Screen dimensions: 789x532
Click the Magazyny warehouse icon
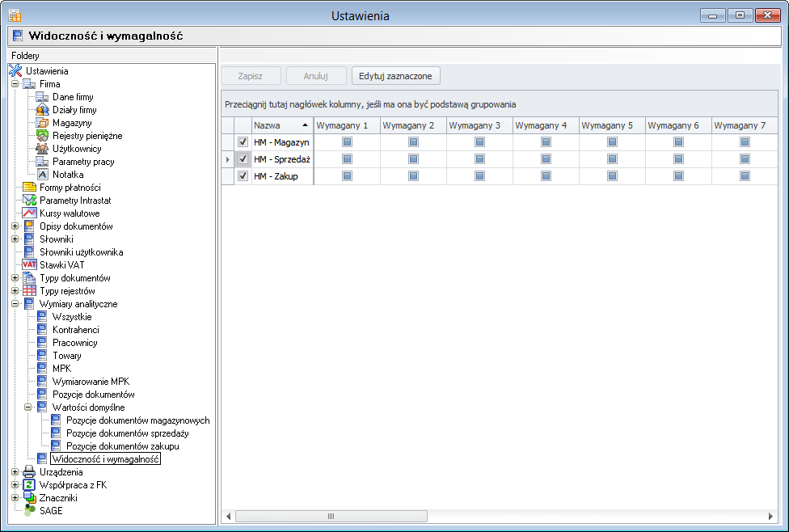coord(42,123)
